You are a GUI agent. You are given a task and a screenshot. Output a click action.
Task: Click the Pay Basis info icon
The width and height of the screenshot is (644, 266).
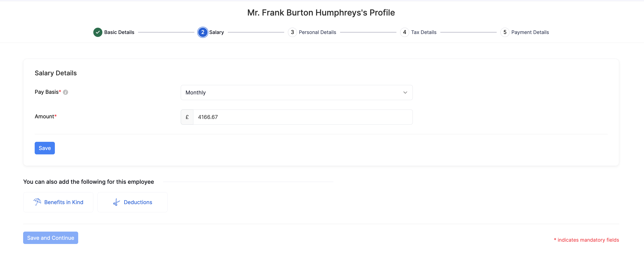(x=66, y=92)
